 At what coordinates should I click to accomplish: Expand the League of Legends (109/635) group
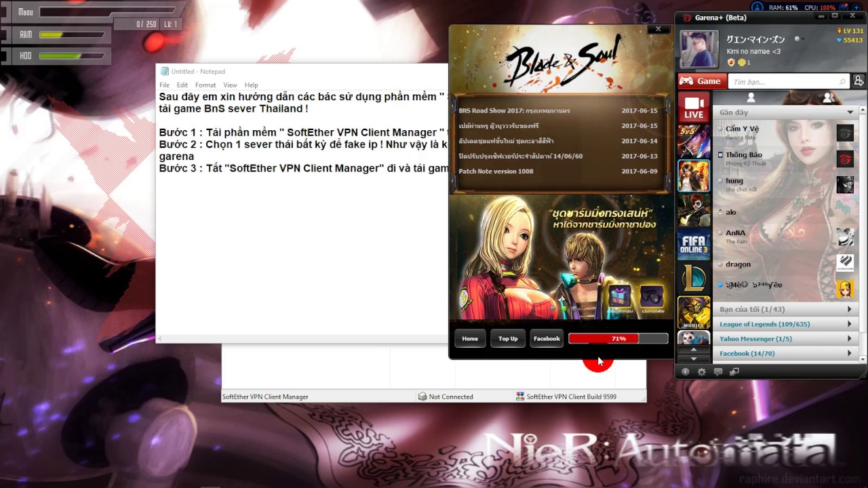[x=785, y=324]
